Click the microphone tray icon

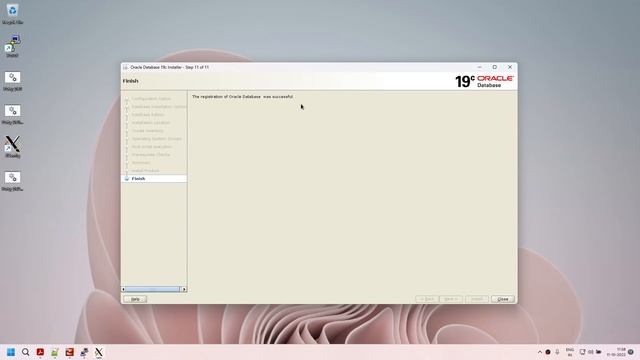(557, 352)
